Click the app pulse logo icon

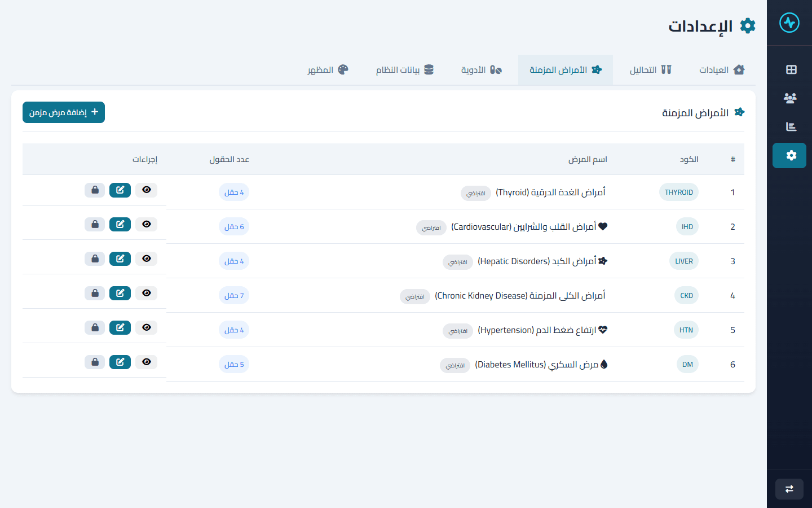(789, 23)
